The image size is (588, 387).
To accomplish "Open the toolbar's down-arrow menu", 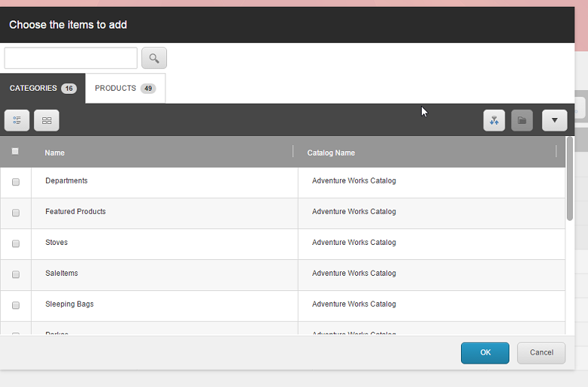I will [x=554, y=120].
